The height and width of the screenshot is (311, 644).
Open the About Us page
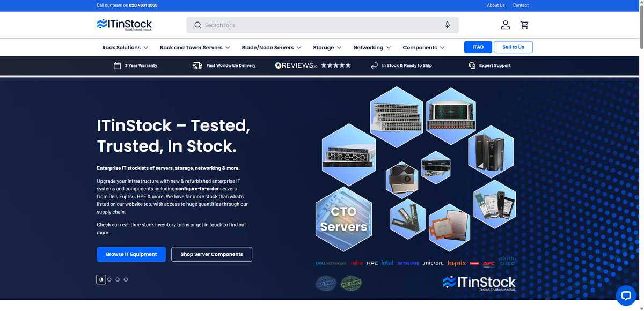tap(496, 5)
